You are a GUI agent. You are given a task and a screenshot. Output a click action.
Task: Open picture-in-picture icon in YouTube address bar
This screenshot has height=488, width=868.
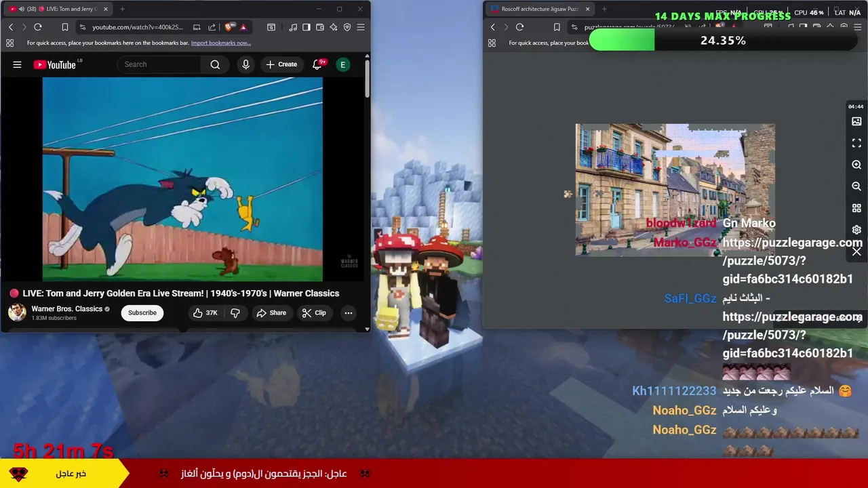197,27
